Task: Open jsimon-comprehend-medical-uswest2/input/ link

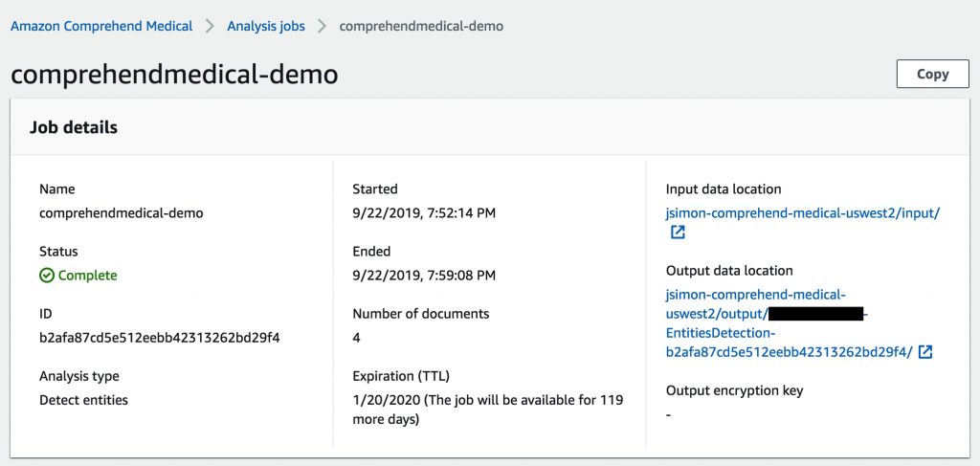Action: click(803, 213)
